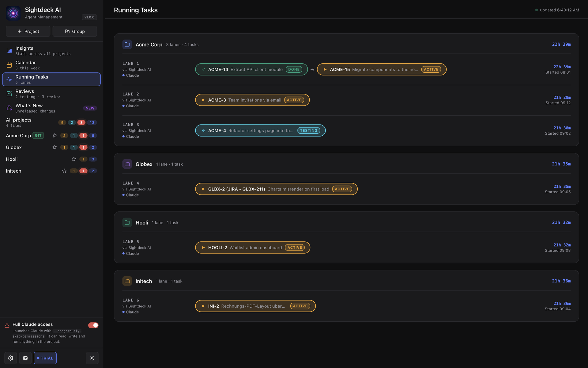Open GLBX-2 Charts misrender task
Screen dimensions: 588x368
276,189
